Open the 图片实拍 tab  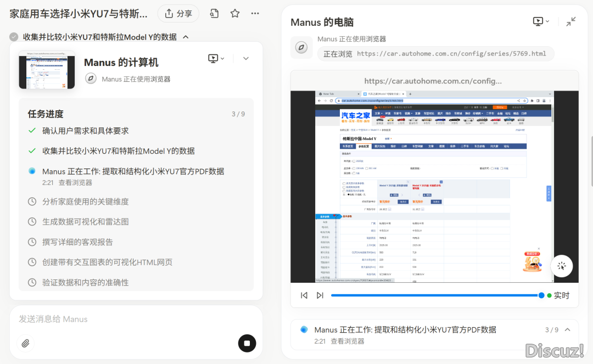pos(380,146)
